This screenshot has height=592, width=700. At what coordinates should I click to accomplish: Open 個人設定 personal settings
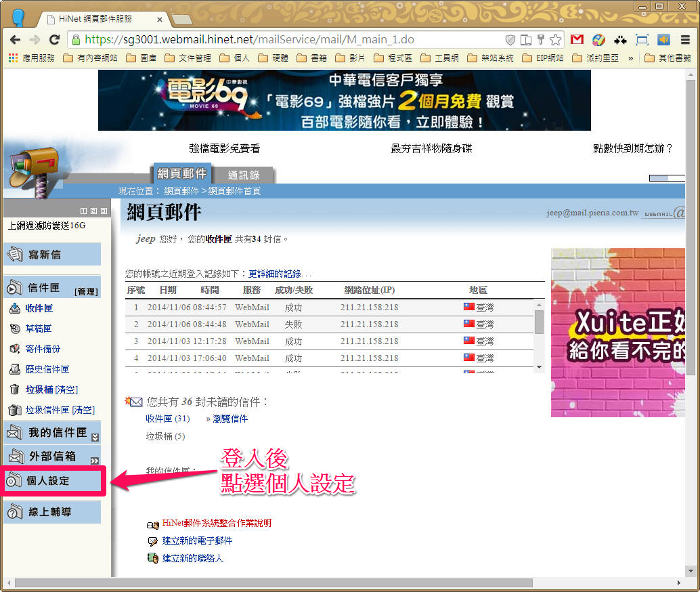click(53, 481)
